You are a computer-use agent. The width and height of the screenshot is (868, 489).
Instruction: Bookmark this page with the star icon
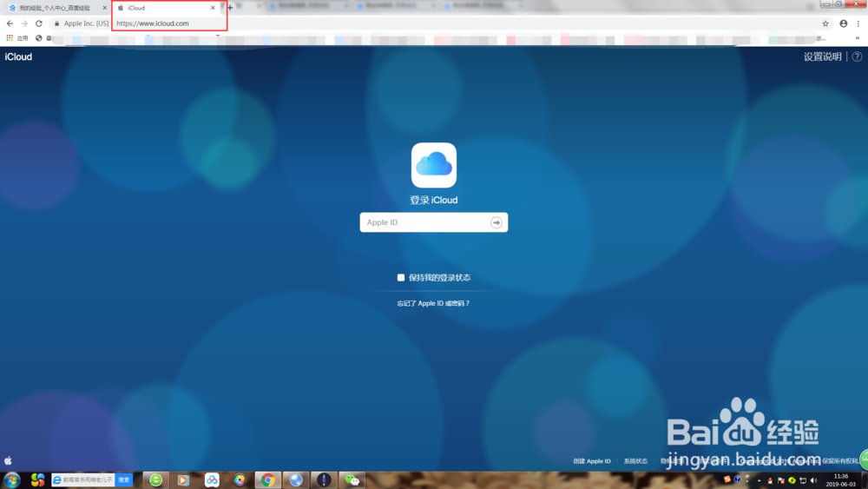coord(825,23)
